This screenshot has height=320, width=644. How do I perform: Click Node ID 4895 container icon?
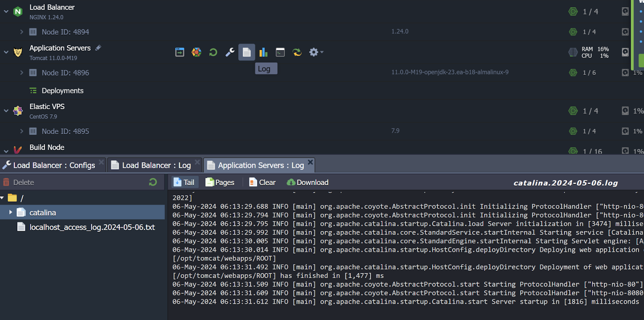(33, 131)
